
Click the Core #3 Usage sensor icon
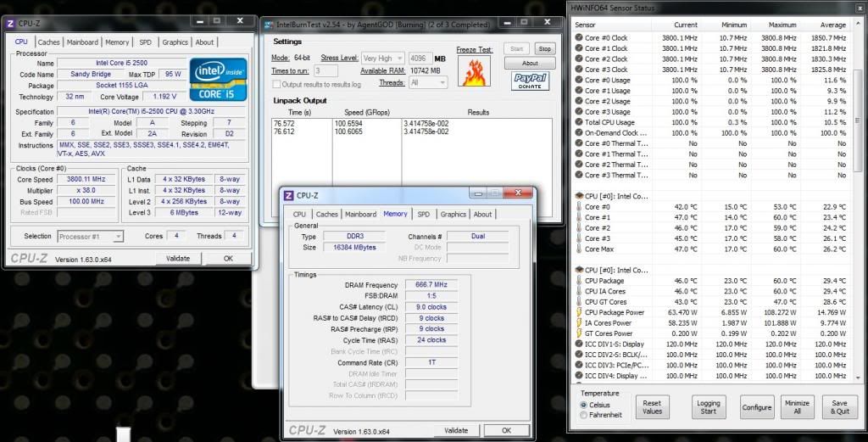coord(578,111)
